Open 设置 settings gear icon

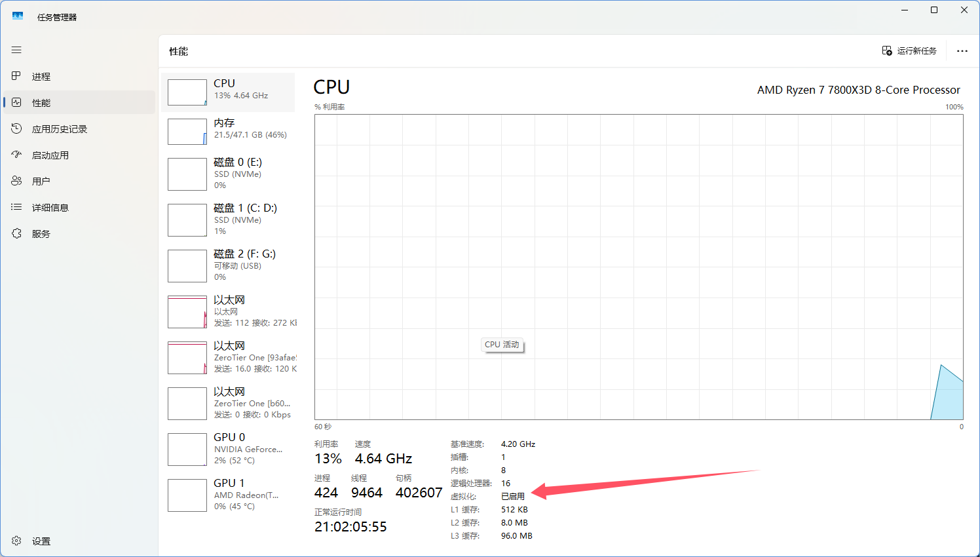[16, 541]
